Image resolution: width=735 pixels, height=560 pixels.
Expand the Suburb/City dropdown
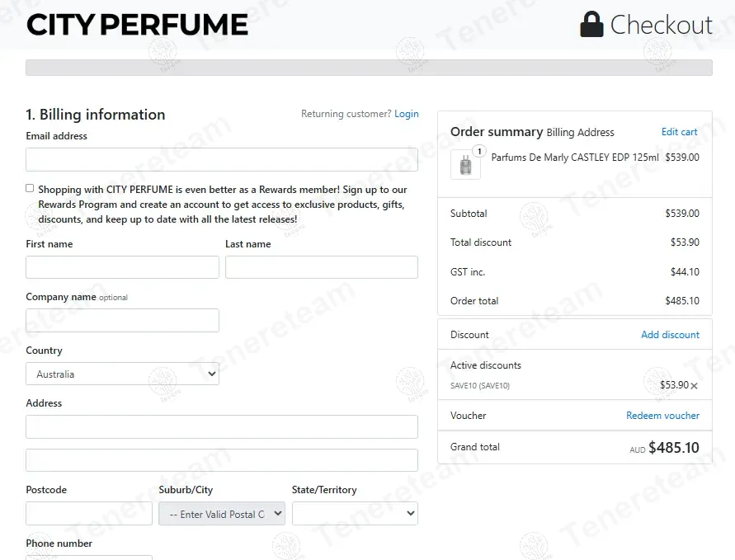pos(222,514)
